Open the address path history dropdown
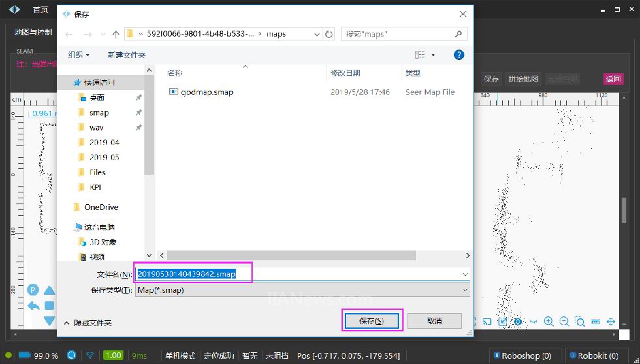The image size is (640, 364). [317, 34]
